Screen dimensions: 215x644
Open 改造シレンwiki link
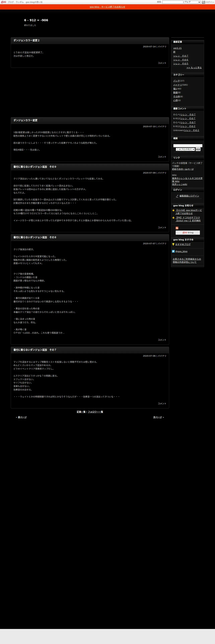(180, 184)
